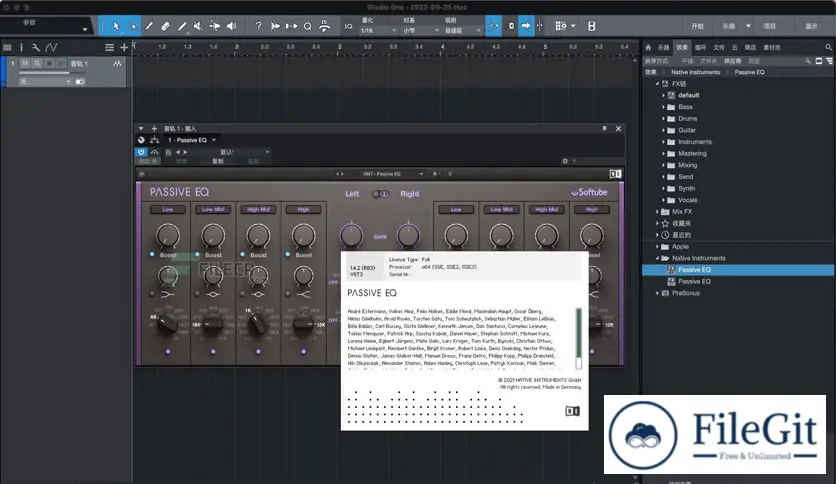
Task: Select the Eraser tool
Action: point(165,26)
